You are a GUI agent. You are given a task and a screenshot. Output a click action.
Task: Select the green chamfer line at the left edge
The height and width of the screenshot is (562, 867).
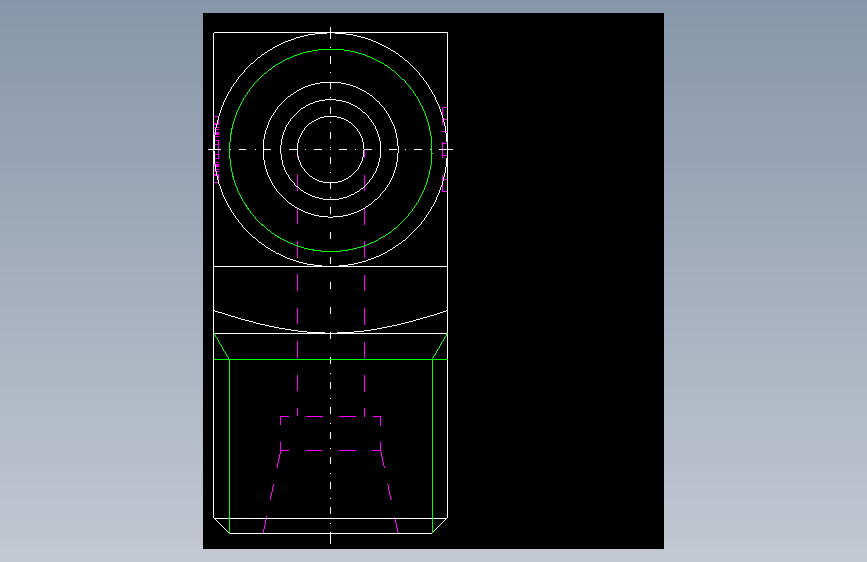[222, 346]
